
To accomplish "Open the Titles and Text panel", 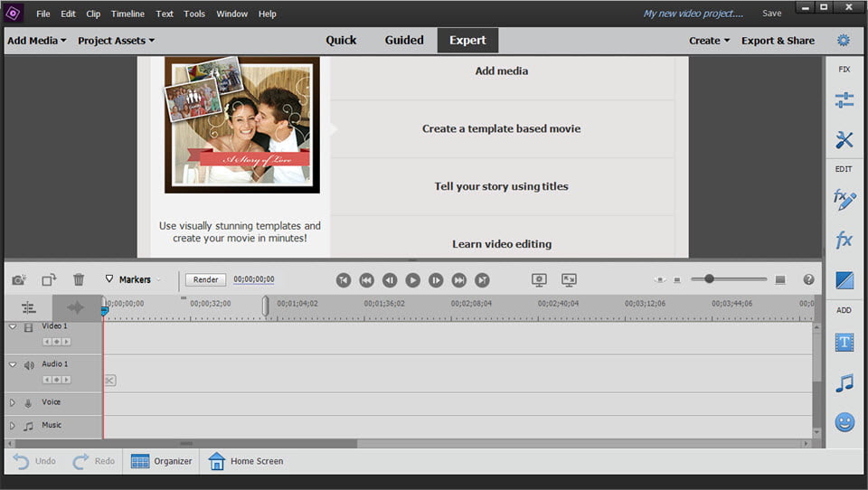I will pyautogui.click(x=844, y=342).
